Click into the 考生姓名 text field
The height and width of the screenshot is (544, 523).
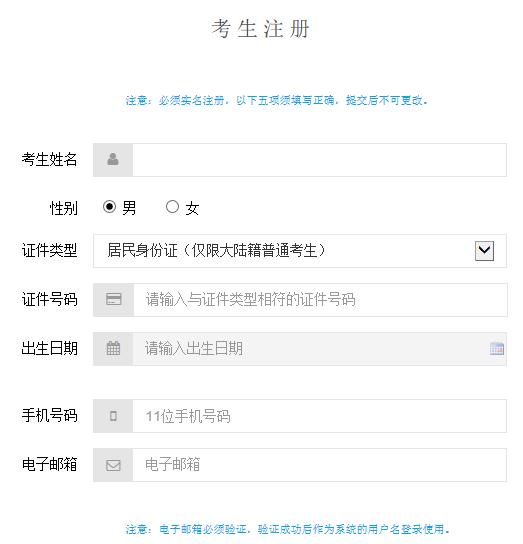(319, 160)
